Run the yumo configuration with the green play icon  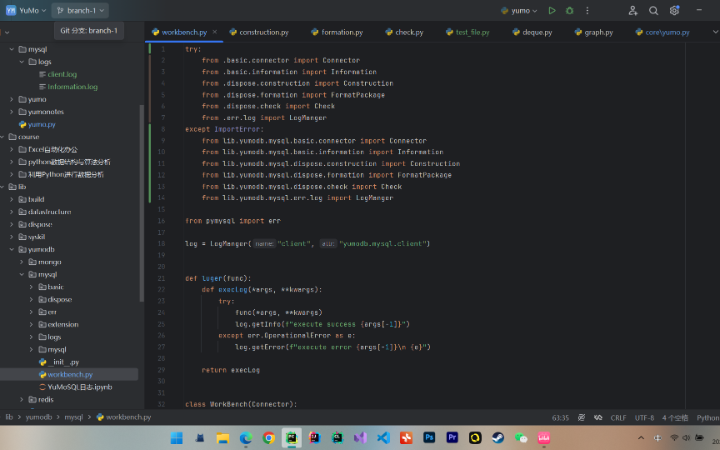pos(552,11)
